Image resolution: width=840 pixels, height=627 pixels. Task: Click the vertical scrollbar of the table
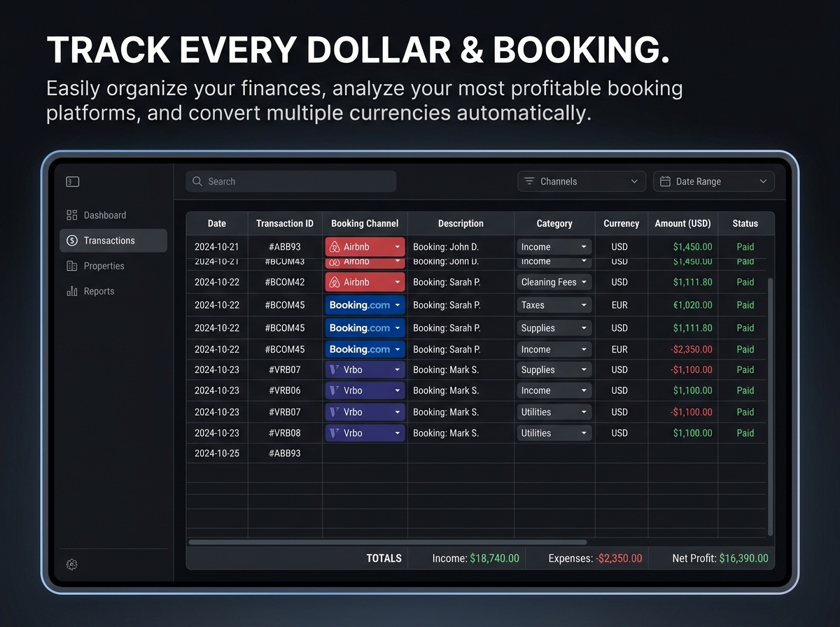[x=771, y=406]
